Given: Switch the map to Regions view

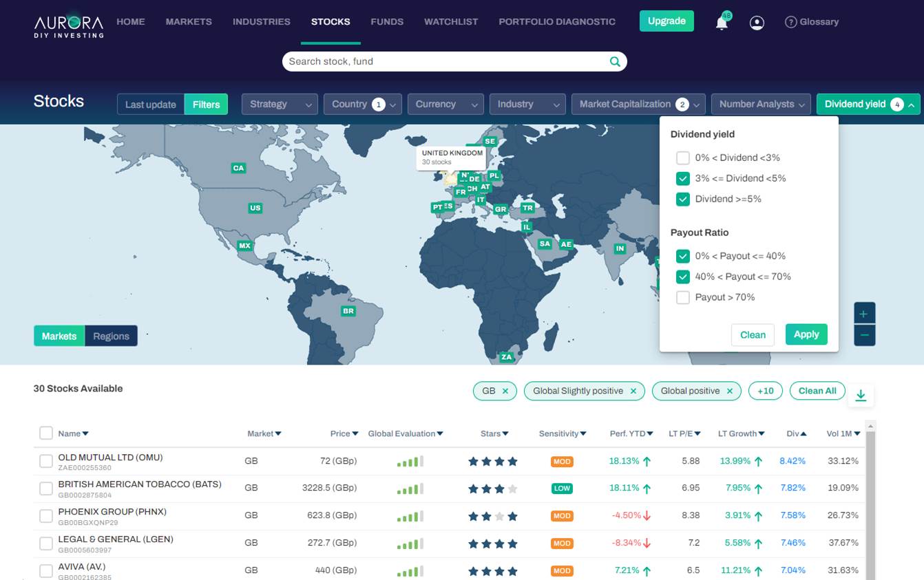Looking at the screenshot, I should [x=111, y=336].
